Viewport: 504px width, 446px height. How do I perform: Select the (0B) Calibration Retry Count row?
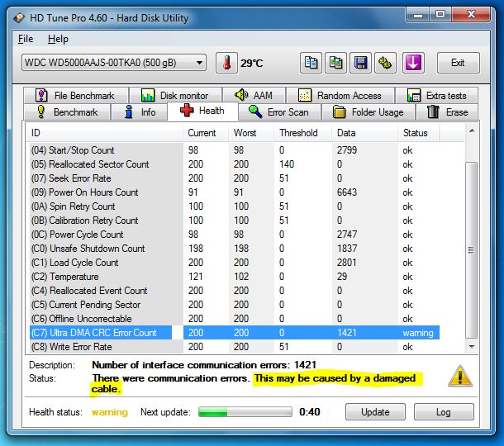pos(233,221)
